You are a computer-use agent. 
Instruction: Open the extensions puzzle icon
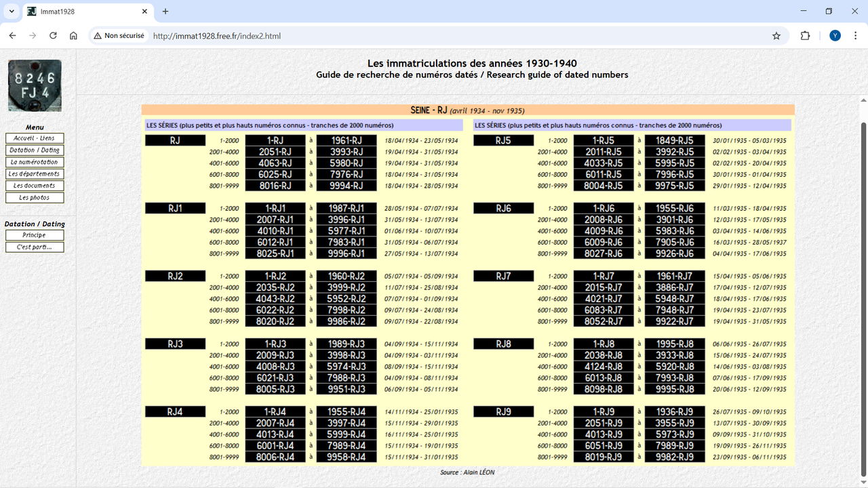[805, 36]
